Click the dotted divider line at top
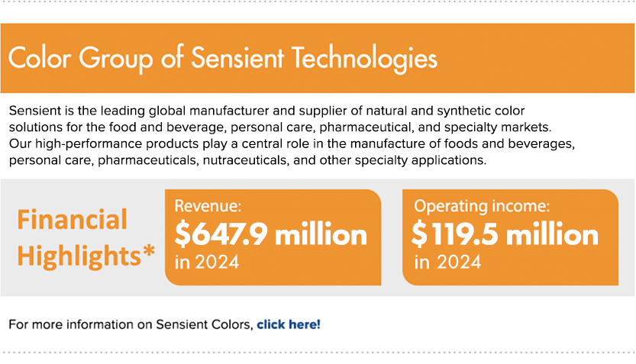 (x=318, y=2)
